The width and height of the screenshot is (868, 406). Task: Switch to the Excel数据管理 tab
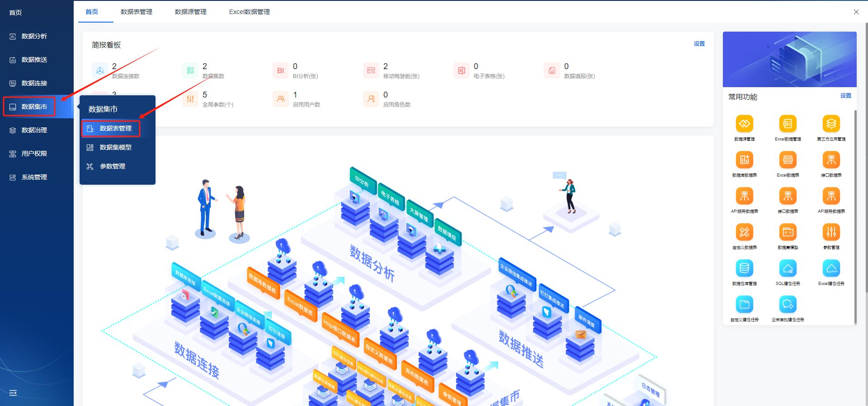click(x=250, y=12)
